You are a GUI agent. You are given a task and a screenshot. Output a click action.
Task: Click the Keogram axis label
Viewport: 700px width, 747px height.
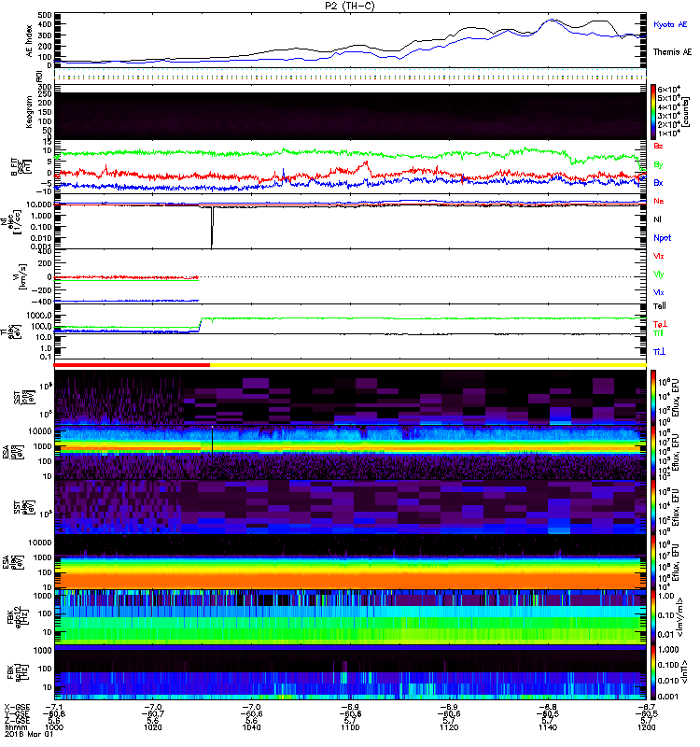pyautogui.click(x=30, y=112)
